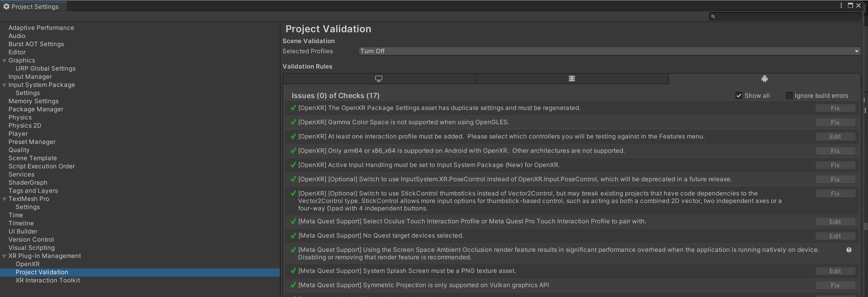Open XR Interaction Toolkit settings
Viewport: 868px width, 297px height.
pos(48,280)
